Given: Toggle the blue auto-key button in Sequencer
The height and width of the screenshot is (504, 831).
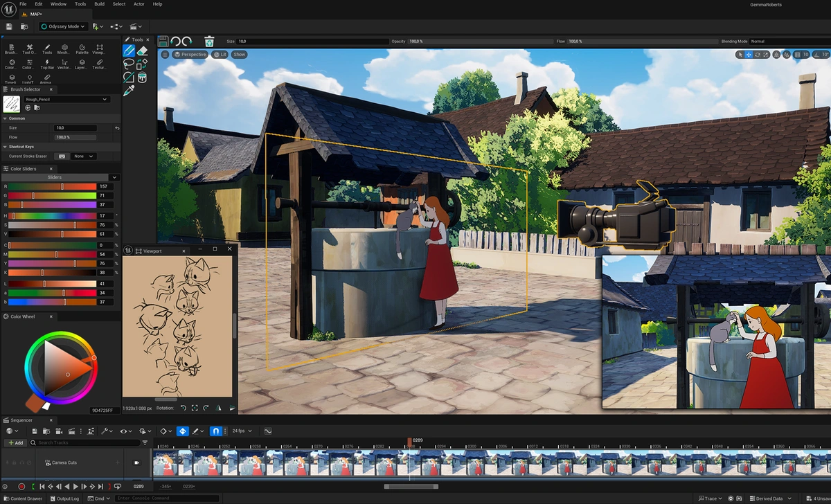Looking at the screenshot, I should tap(183, 431).
